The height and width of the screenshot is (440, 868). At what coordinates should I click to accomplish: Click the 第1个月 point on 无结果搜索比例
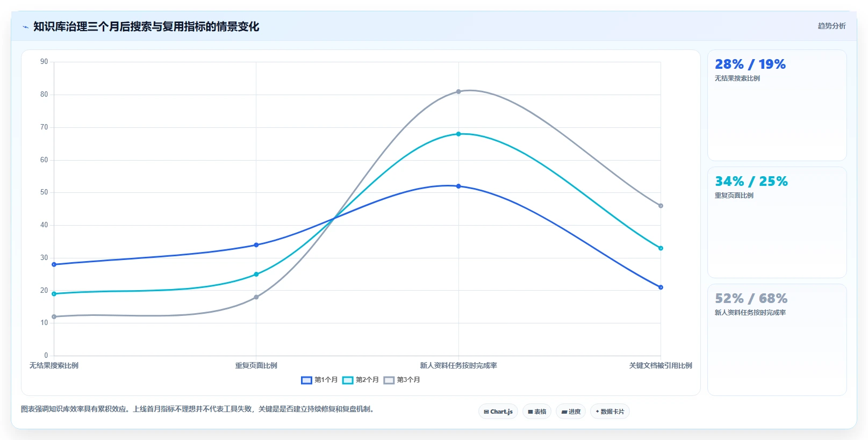[x=54, y=264]
